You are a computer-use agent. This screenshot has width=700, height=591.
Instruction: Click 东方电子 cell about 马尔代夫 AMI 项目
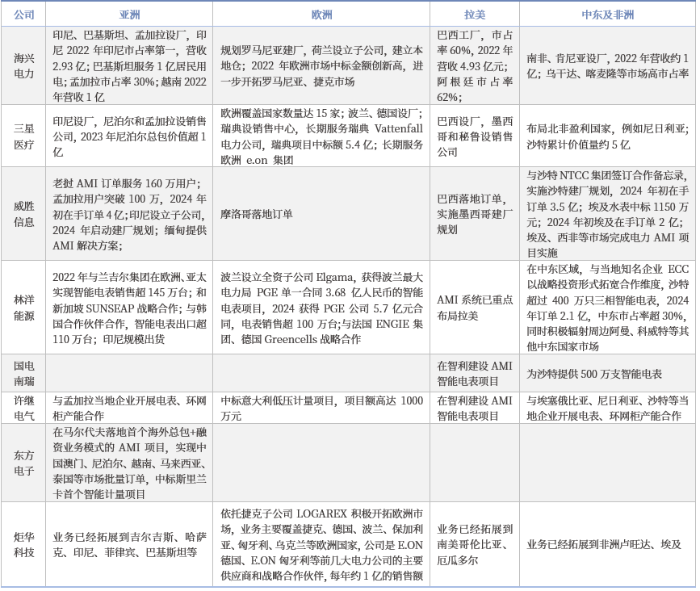129,463
